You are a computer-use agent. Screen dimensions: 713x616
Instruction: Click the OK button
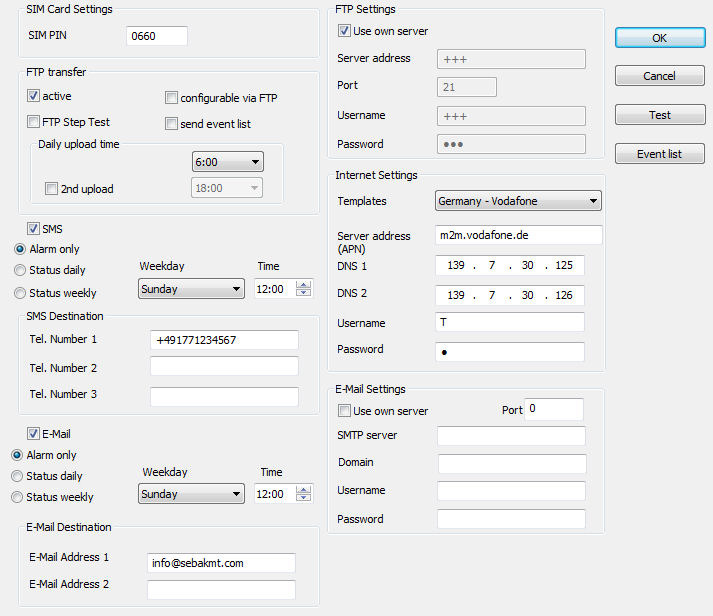pos(660,38)
